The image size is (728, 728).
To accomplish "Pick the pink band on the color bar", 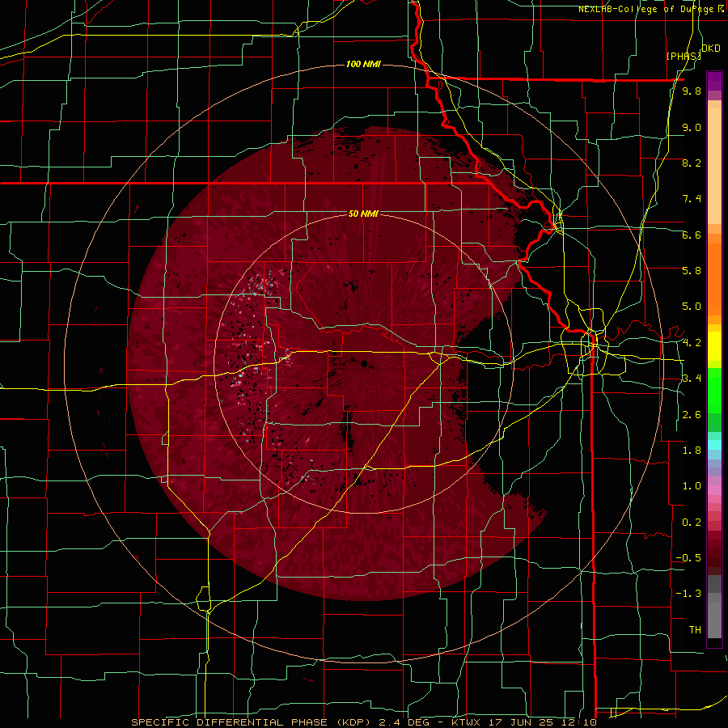I will point(714,490).
